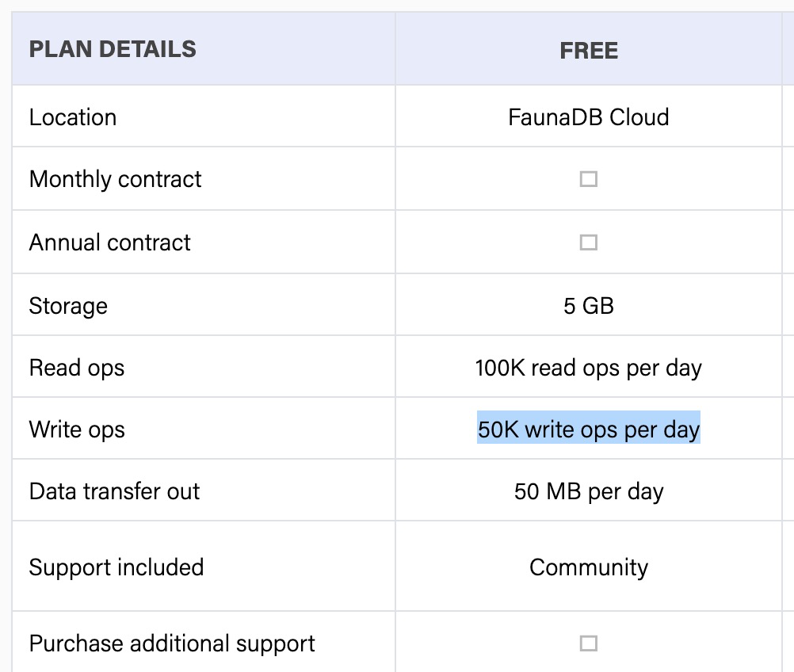794x672 pixels.
Task: Click the 5 GB storage value
Action: [588, 306]
